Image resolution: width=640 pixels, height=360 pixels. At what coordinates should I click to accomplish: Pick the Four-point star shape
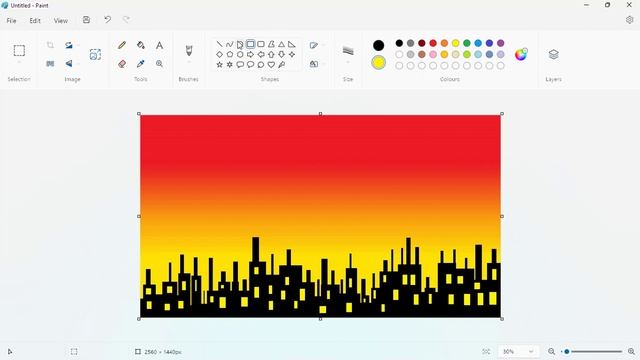click(x=292, y=54)
